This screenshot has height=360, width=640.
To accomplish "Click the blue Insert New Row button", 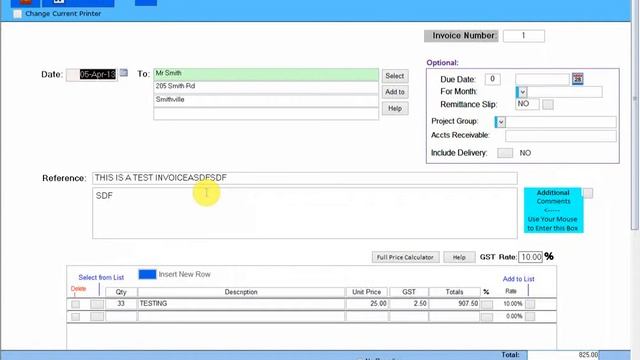I will click(147, 274).
